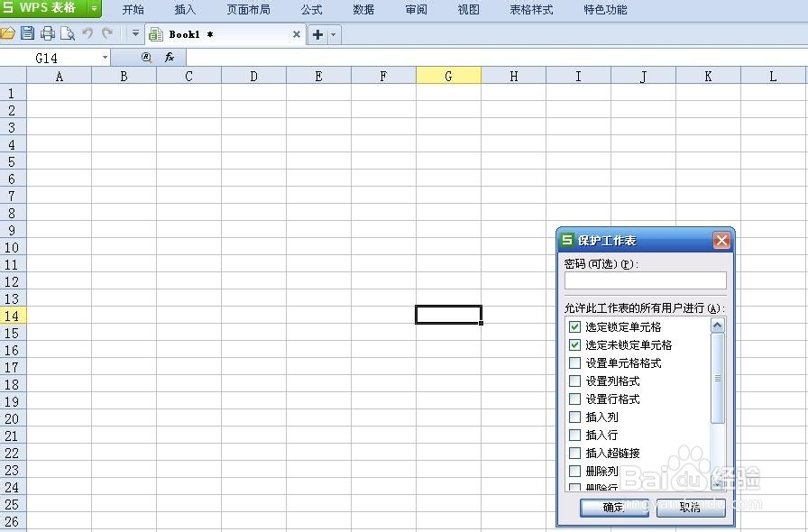Redo the last action
Screen dimensions: 808x532
[106, 32]
